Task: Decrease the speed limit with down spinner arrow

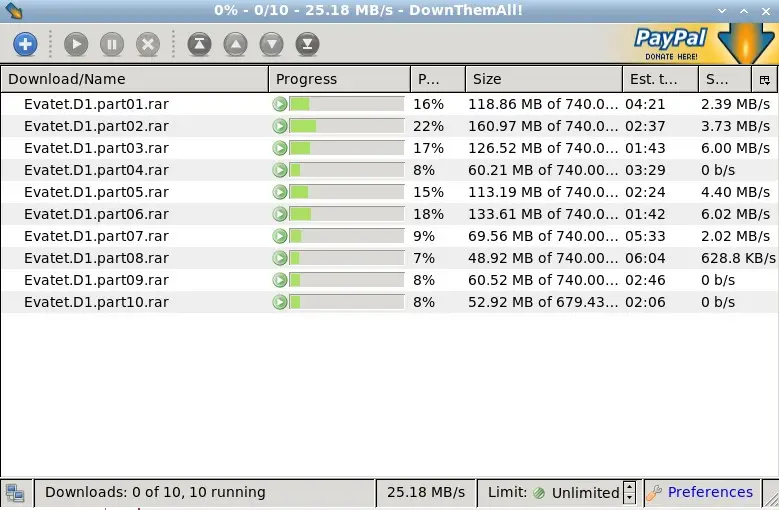Action: (x=629, y=498)
